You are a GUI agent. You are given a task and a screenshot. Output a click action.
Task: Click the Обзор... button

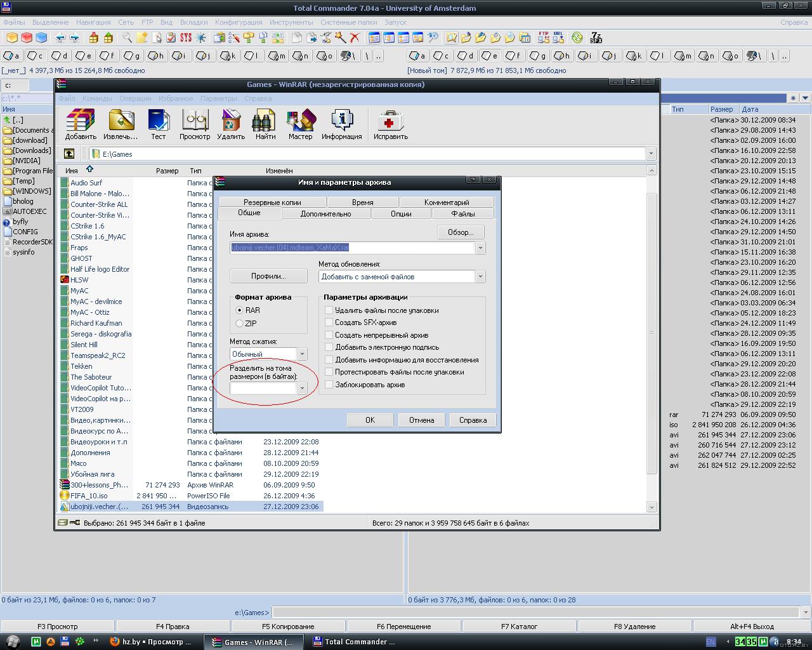(461, 232)
